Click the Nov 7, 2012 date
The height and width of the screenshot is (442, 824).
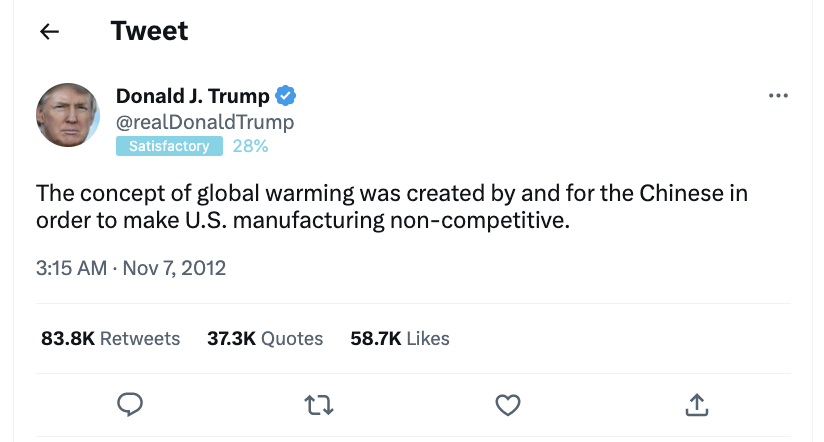point(176,268)
